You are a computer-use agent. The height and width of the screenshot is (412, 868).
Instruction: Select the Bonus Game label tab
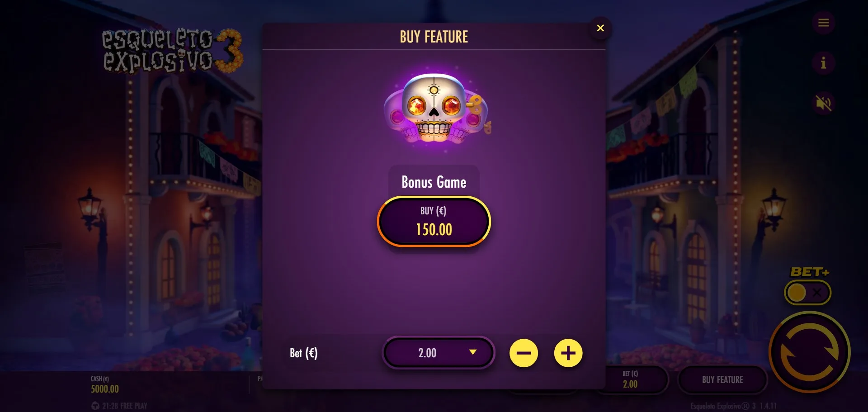(434, 182)
